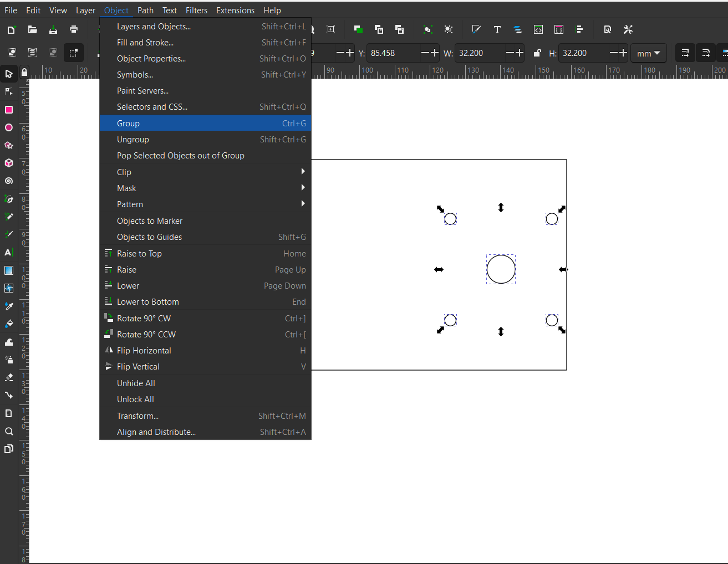728x564 pixels.
Task: Select the Calligraphy tool
Action: 9,234
